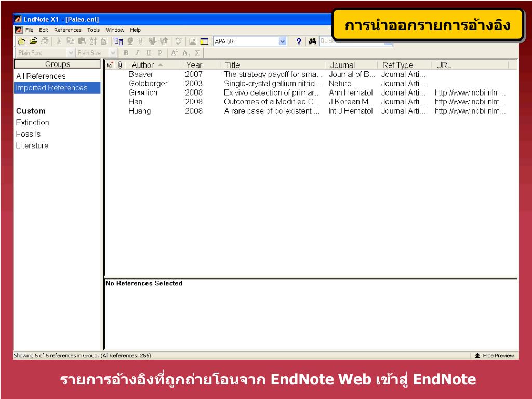Open the Edit menu
Viewport: 532px width, 399px height.
(44, 30)
